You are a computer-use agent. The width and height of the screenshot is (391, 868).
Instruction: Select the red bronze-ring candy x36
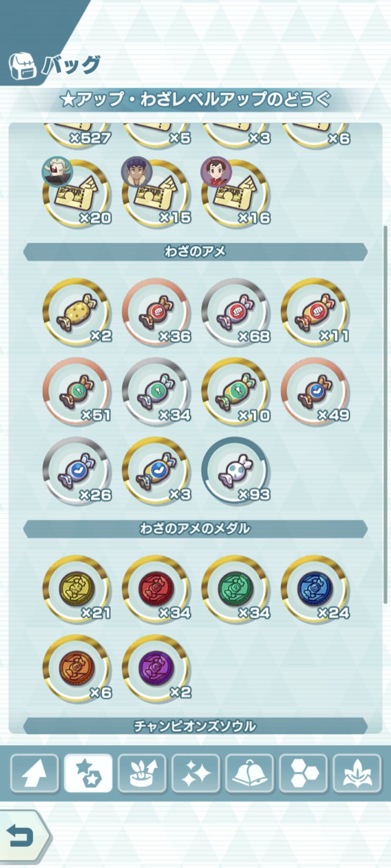pyautogui.click(x=156, y=312)
